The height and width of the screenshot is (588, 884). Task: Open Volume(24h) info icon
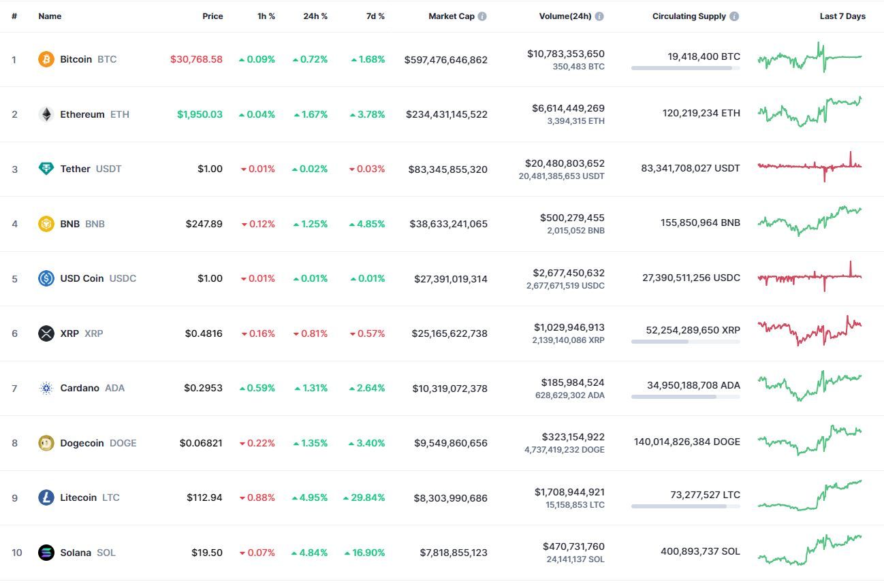(599, 16)
